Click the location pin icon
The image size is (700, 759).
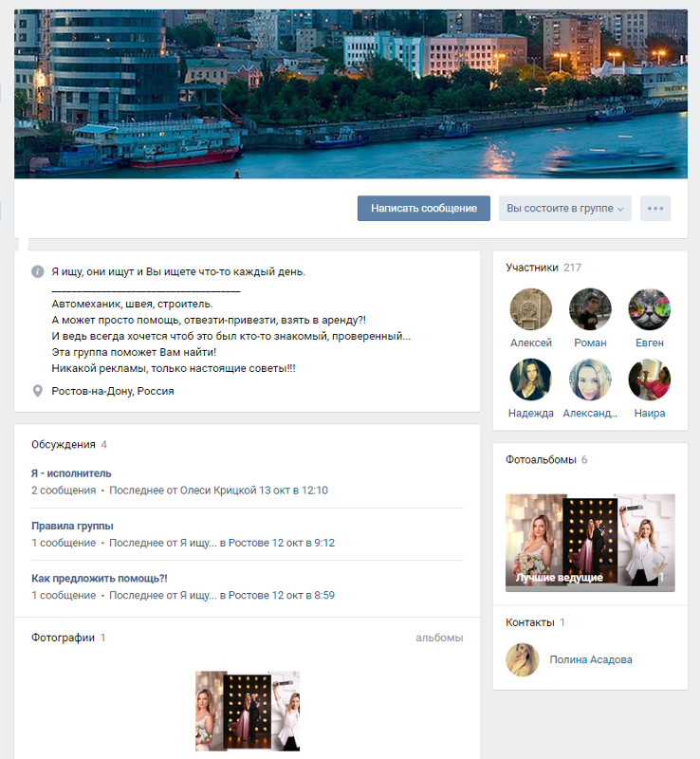pyautogui.click(x=37, y=391)
